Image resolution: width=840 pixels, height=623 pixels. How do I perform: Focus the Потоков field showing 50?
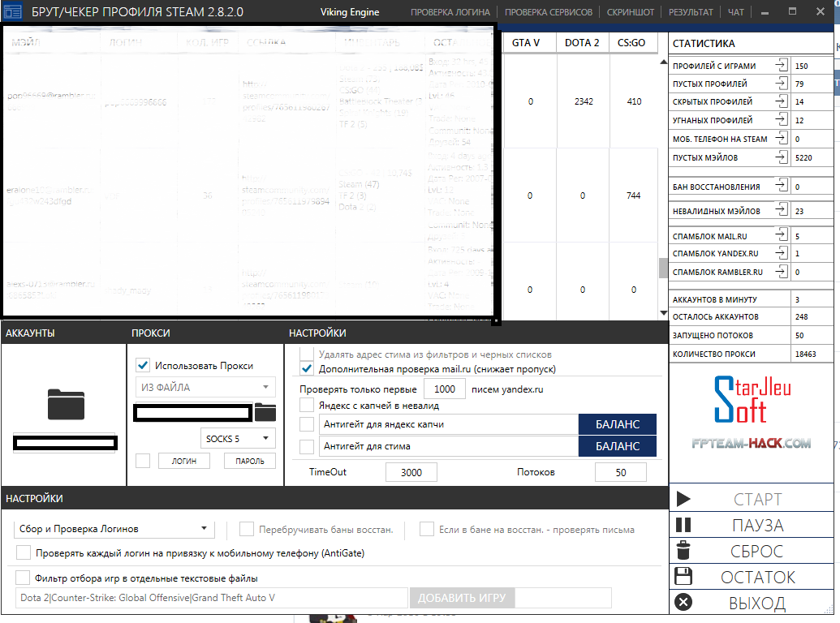620,472
